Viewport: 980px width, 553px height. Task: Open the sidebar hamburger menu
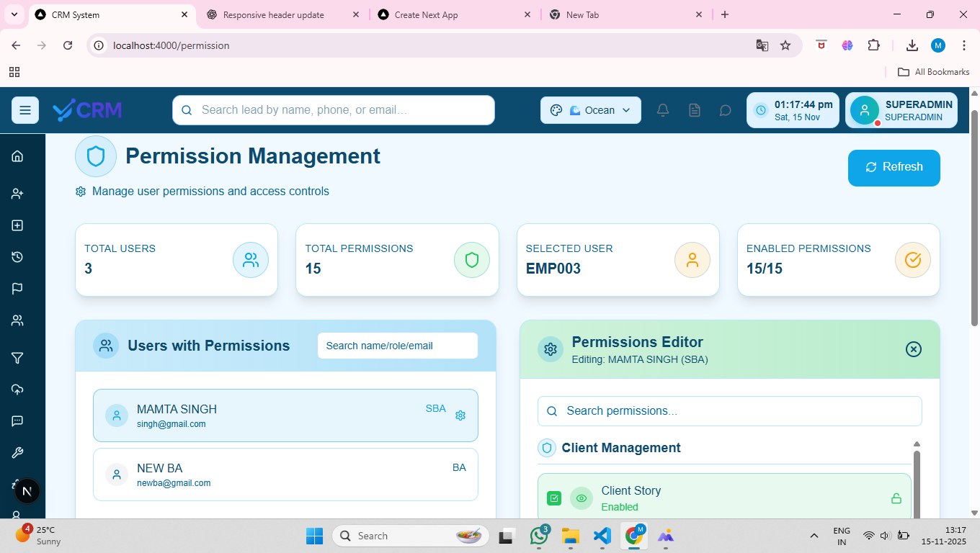point(24,109)
